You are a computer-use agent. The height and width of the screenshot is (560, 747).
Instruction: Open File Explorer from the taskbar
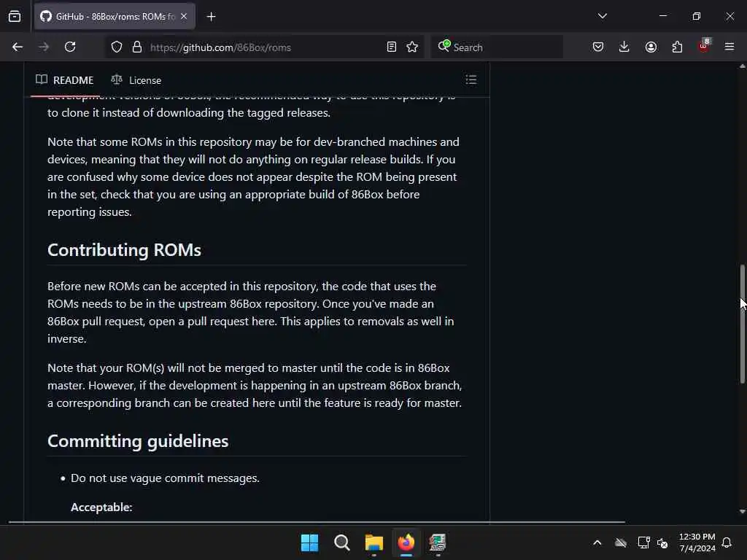click(374, 542)
